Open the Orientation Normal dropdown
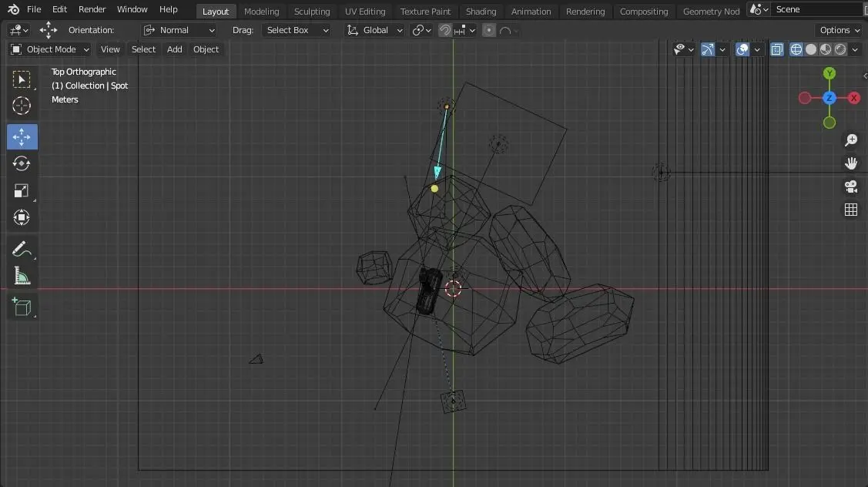This screenshot has height=487, width=868. pyautogui.click(x=179, y=30)
